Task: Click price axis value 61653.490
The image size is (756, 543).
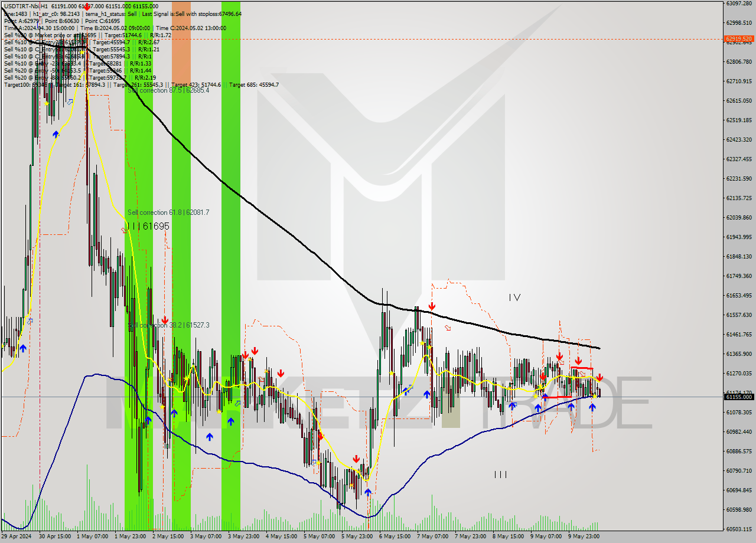Action: click(739, 295)
